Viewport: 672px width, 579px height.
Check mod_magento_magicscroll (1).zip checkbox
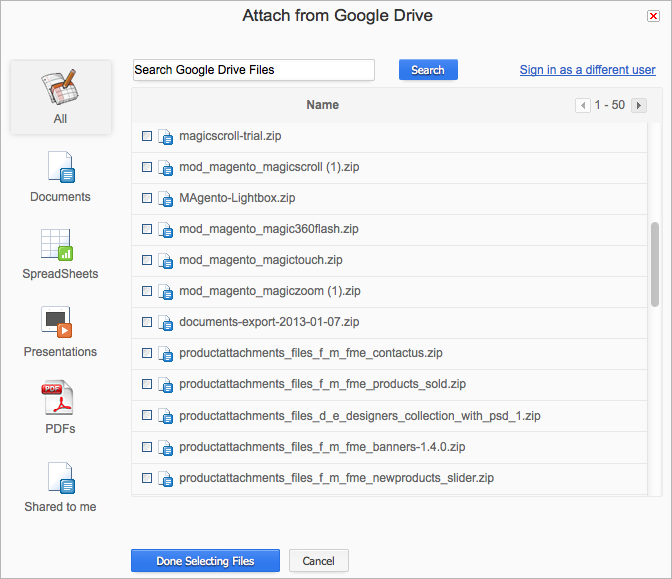coord(147,167)
